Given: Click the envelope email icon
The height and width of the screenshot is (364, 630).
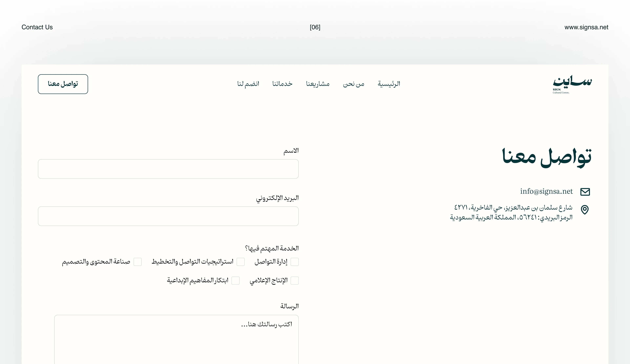Looking at the screenshot, I should 585,192.
